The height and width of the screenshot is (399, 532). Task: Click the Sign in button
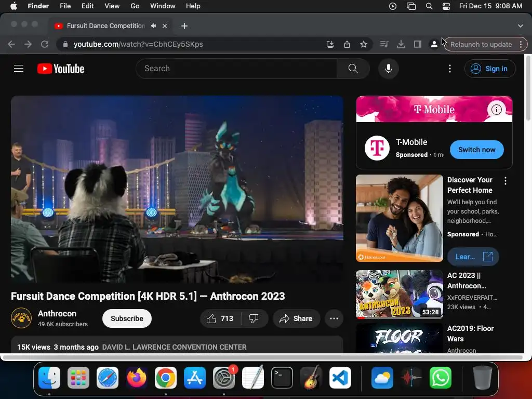tap(490, 69)
